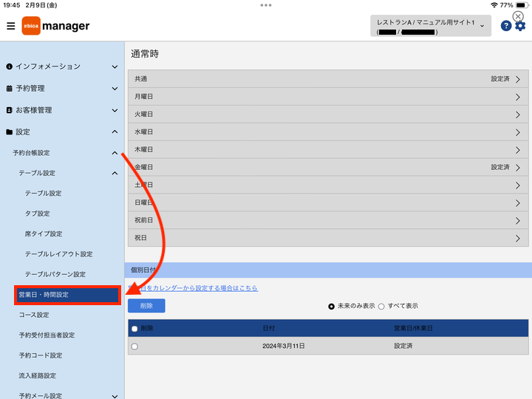532x399 pixels.
Task: Open コース設定 in sidebar
Action: click(x=34, y=315)
